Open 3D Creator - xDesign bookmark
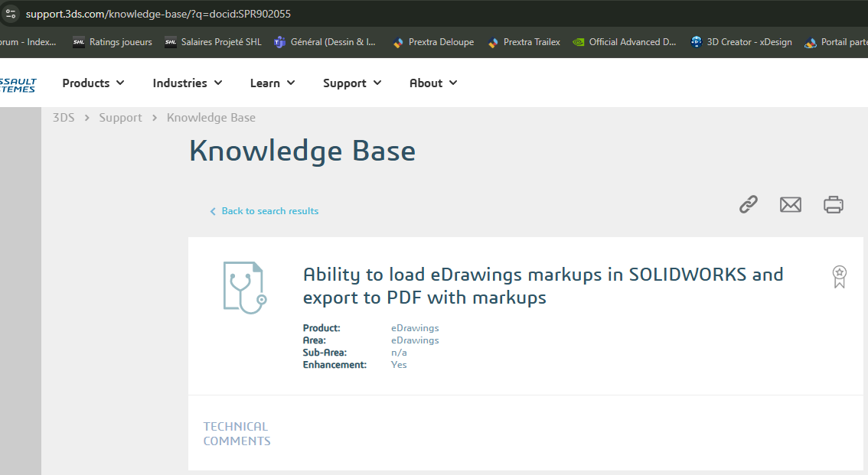The width and height of the screenshot is (868, 475). click(741, 42)
